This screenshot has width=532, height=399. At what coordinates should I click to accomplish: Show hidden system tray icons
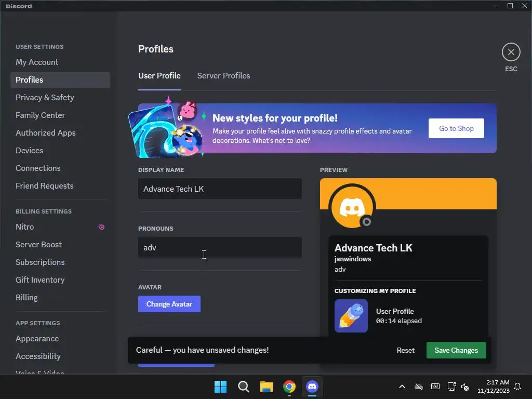[402, 387]
